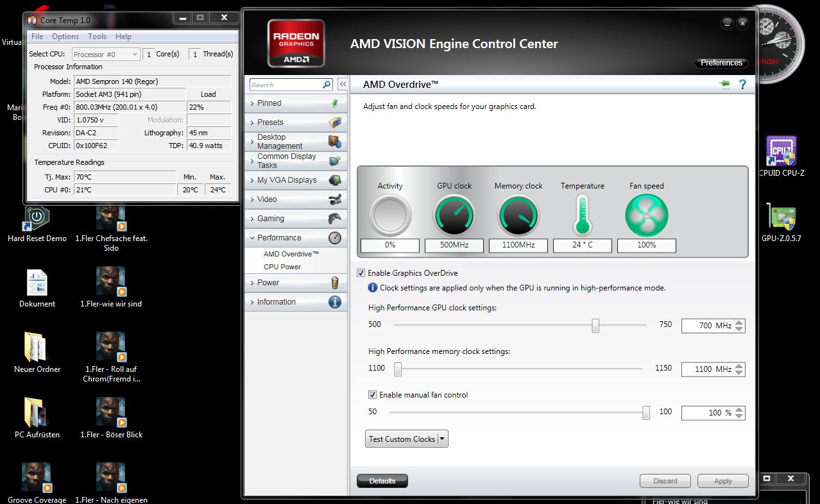Select CPU Power in the Performance tree

coord(282,267)
